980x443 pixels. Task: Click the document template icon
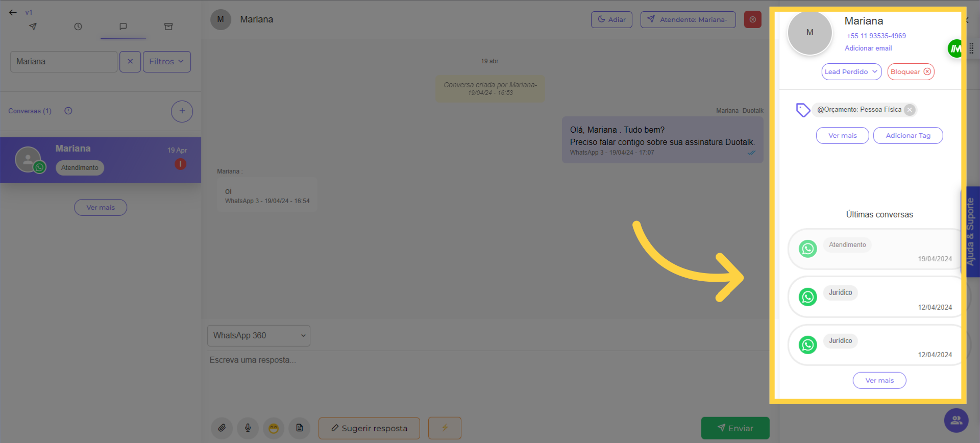[x=300, y=428]
